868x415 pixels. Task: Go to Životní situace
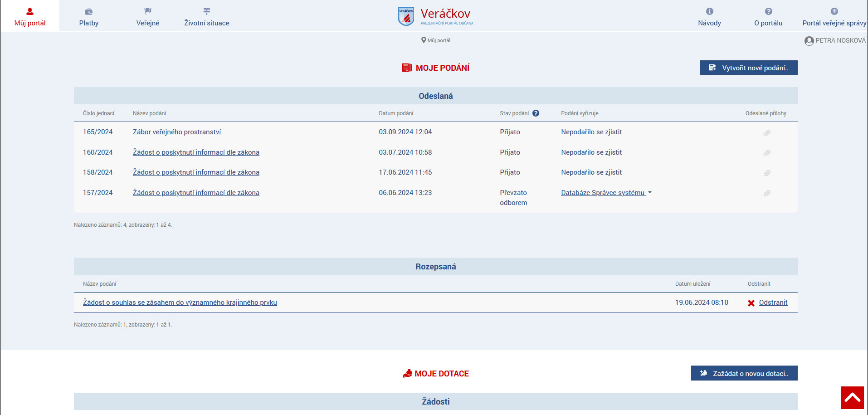click(x=206, y=17)
